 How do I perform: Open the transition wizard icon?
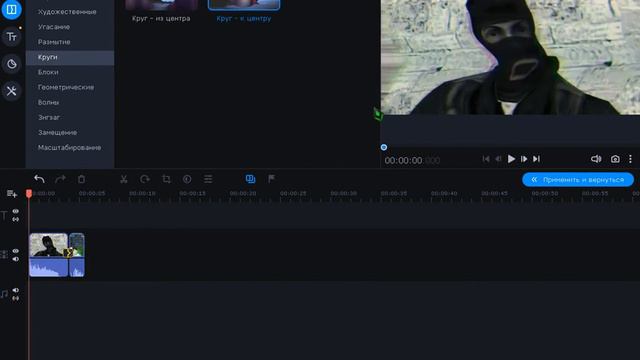point(250,179)
